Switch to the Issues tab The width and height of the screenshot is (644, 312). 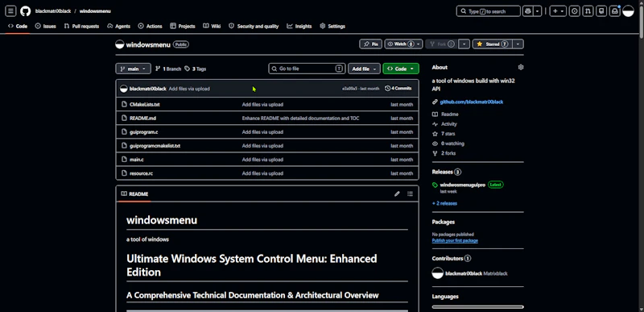point(46,26)
